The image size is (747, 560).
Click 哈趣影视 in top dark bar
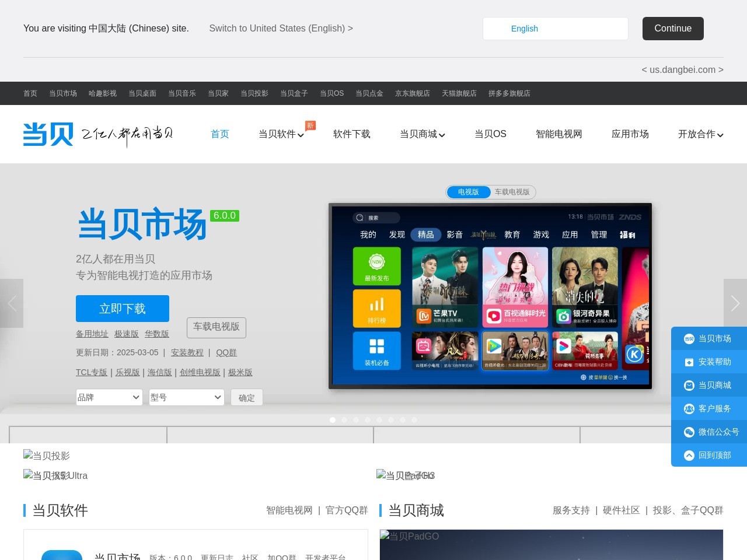[103, 93]
